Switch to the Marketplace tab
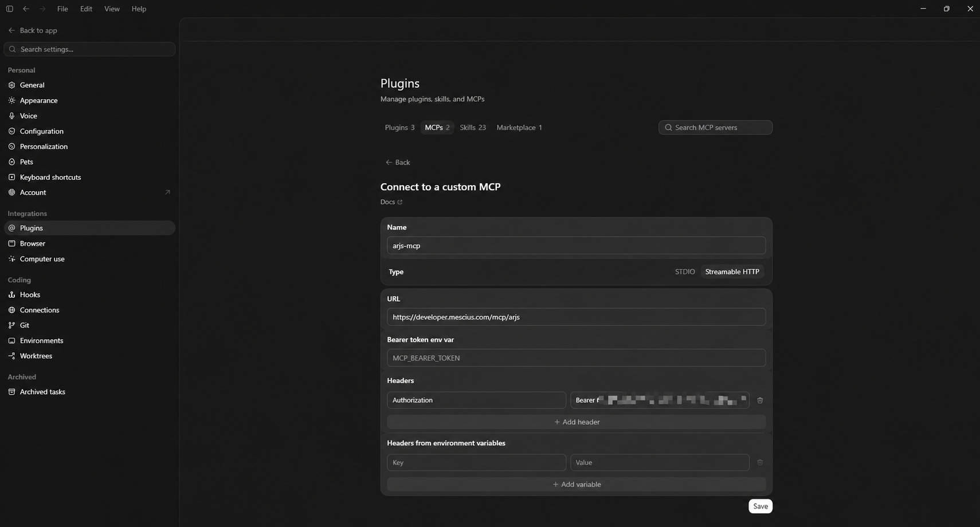980x527 pixels. point(519,128)
